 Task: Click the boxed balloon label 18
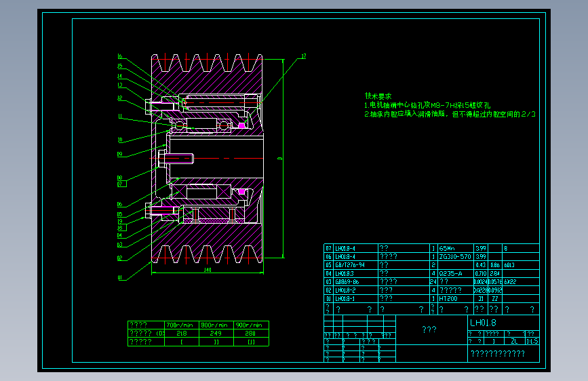coord(121,228)
